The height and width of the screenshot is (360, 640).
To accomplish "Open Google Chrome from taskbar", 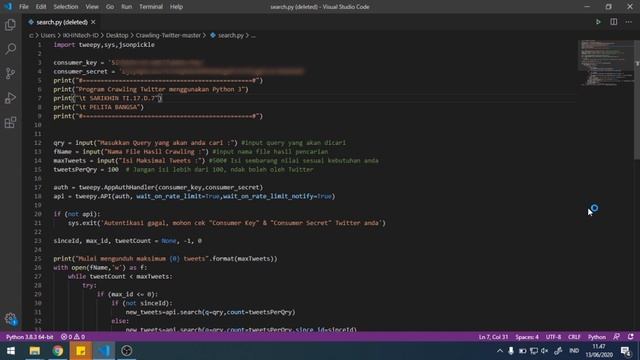I will tap(58, 351).
